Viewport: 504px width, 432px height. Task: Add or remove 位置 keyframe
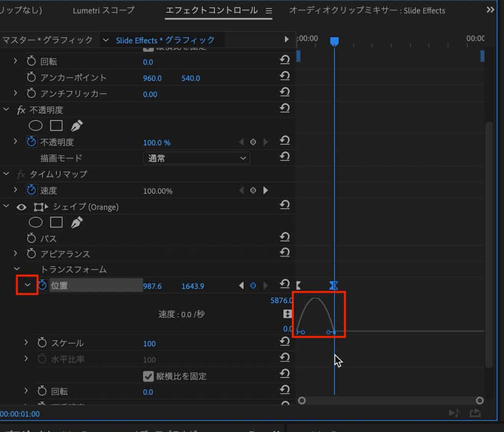coord(253,285)
